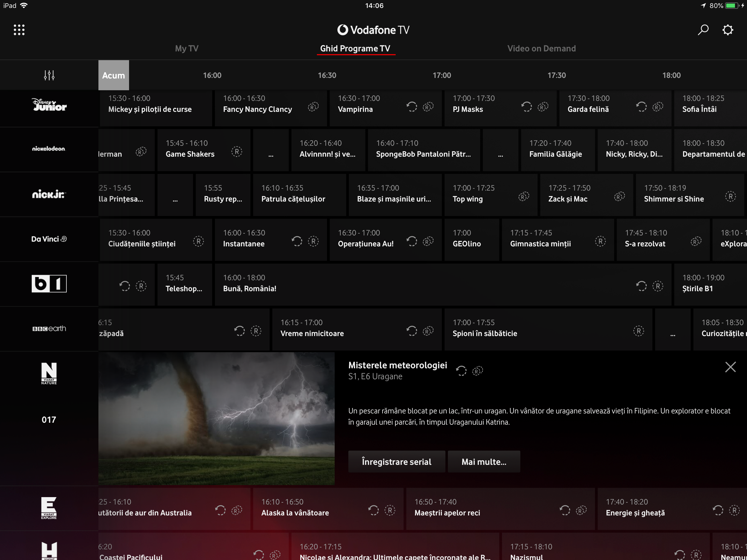Viewport: 747px width, 560px height.
Task: Jump to the 16:00 time marker
Action: (212, 75)
